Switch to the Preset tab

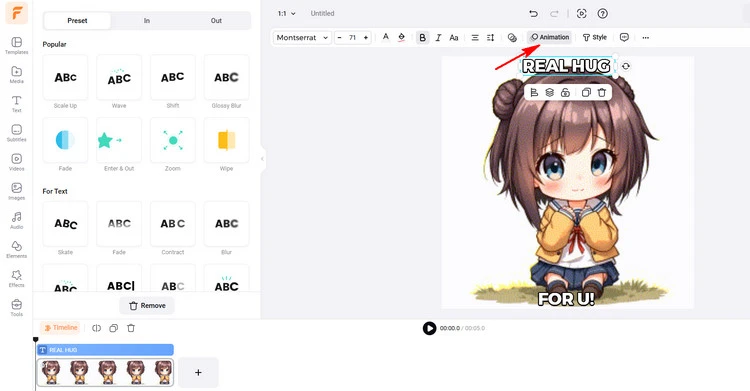point(77,21)
